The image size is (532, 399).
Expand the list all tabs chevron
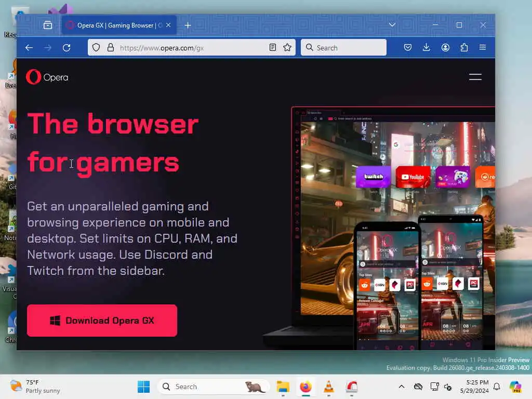392,25
